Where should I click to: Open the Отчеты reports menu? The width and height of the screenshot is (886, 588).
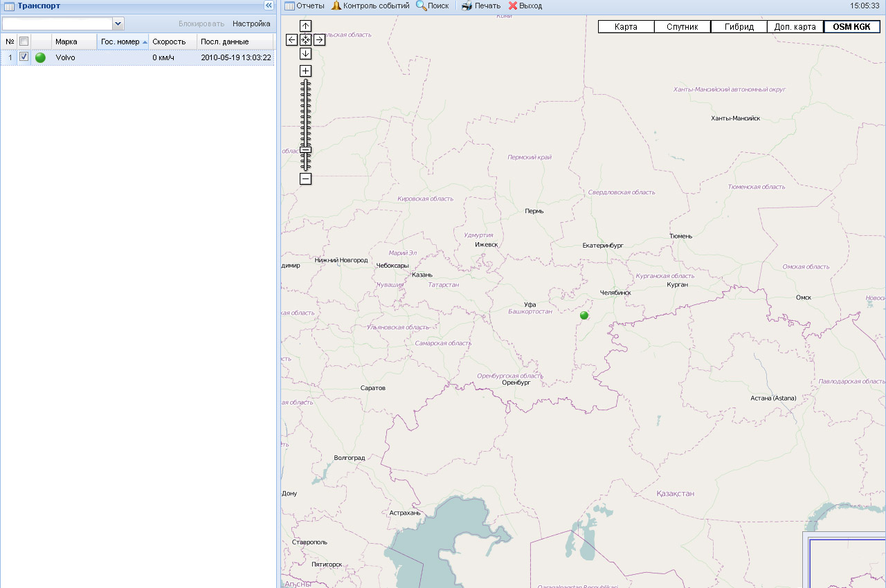[x=305, y=6]
